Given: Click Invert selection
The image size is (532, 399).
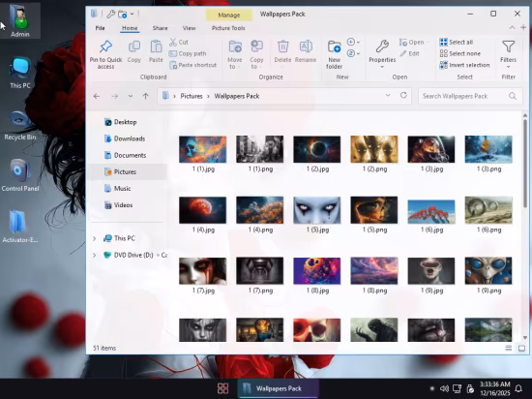Looking at the screenshot, I should pos(464,65).
